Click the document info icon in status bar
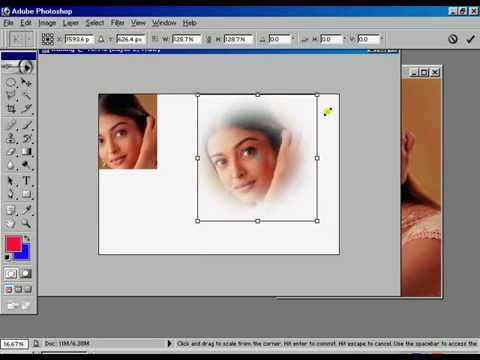The width and height of the screenshot is (480, 360). (x=36, y=344)
